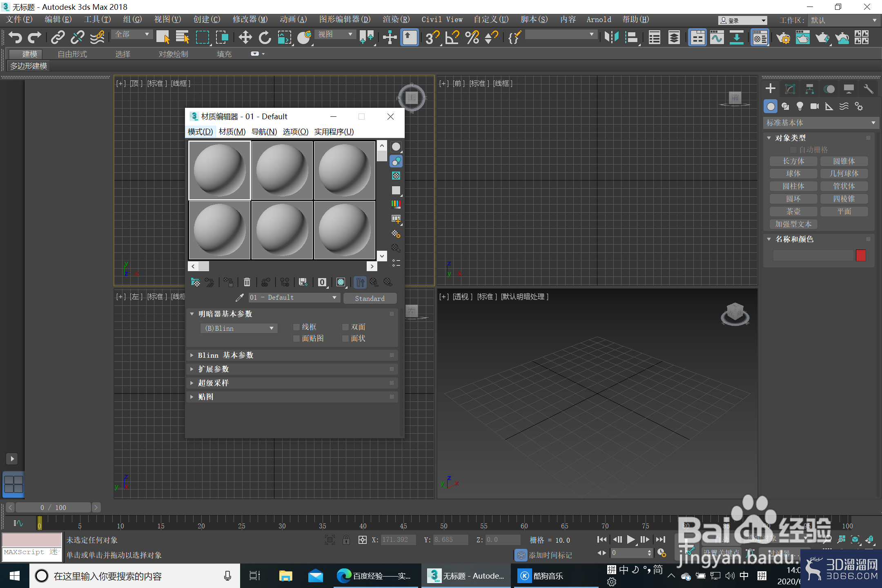
Task: Click the Mirror tool icon
Action: point(611,38)
